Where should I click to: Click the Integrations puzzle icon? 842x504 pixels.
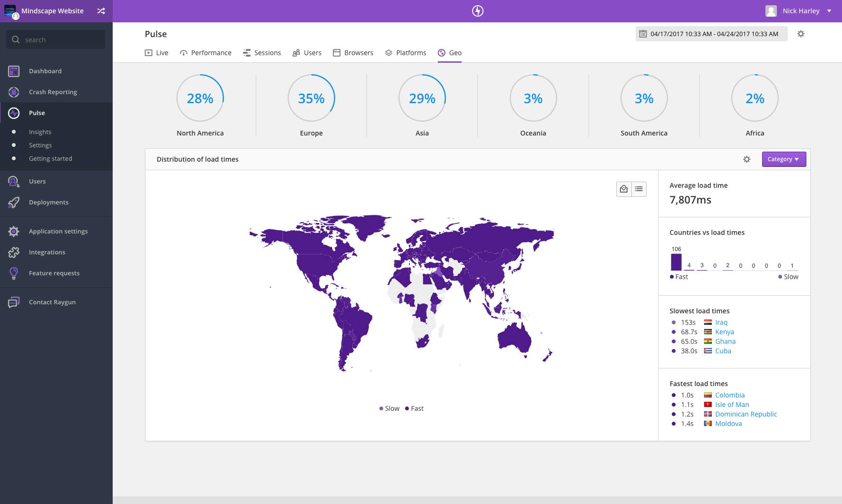coord(14,252)
